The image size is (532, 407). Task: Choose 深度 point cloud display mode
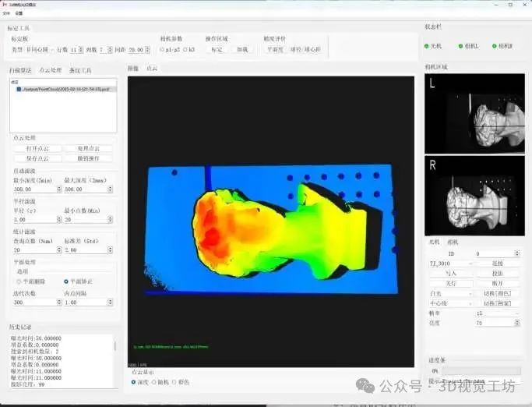pyautogui.click(x=133, y=382)
